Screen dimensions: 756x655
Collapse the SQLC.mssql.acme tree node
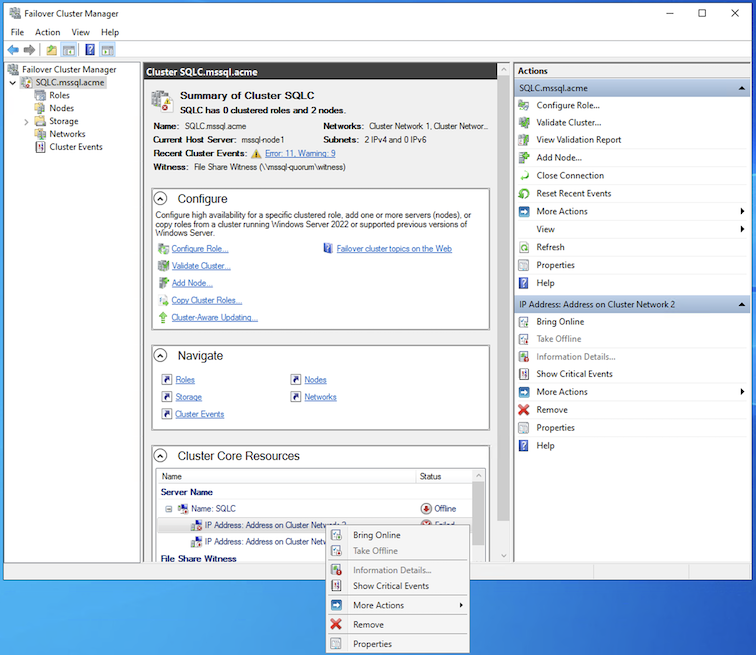click(13, 83)
